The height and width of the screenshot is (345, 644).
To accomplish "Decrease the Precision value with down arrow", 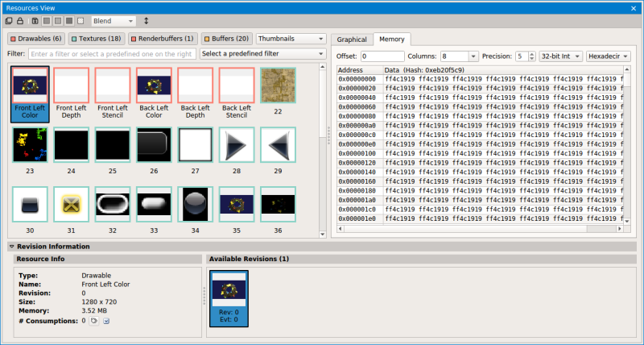I will pos(532,59).
